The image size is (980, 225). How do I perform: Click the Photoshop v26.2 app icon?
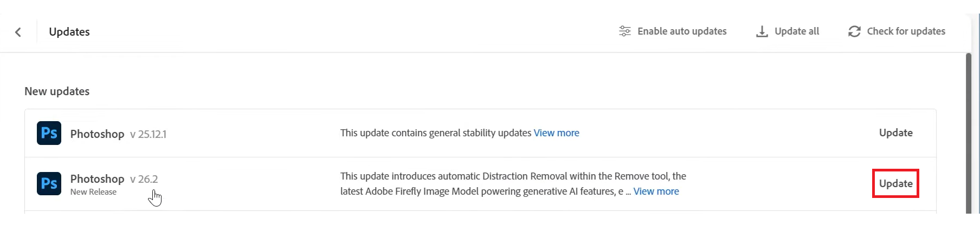point(49,184)
